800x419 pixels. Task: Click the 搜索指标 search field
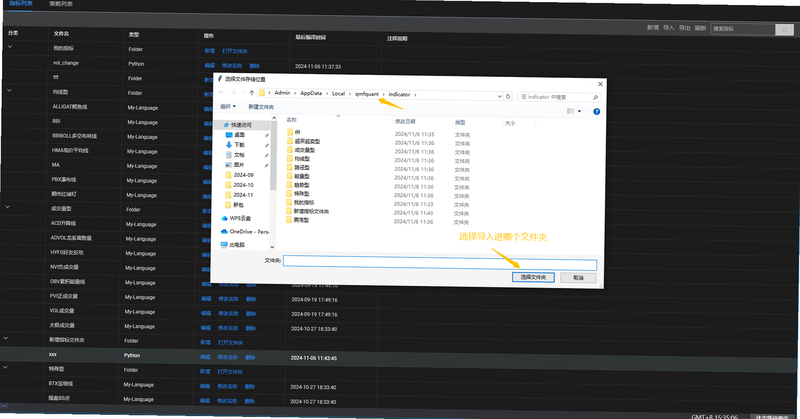pyautogui.click(x=743, y=29)
